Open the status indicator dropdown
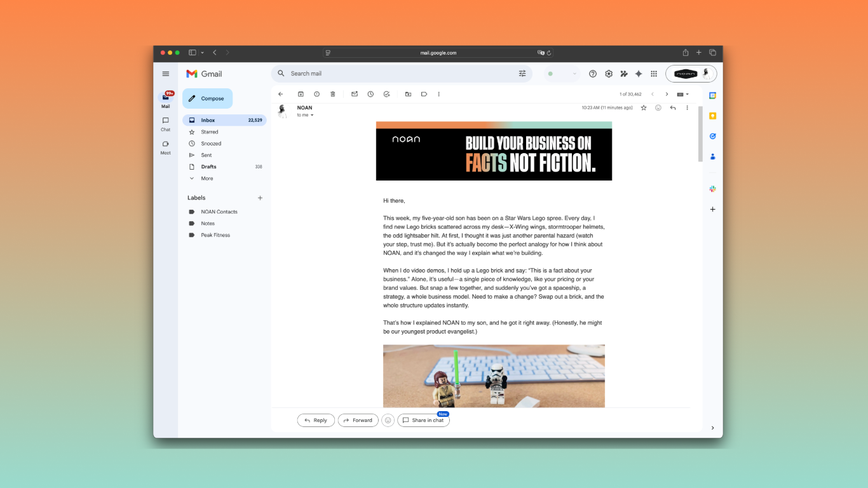This screenshot has width=868, height=488. 562,74
